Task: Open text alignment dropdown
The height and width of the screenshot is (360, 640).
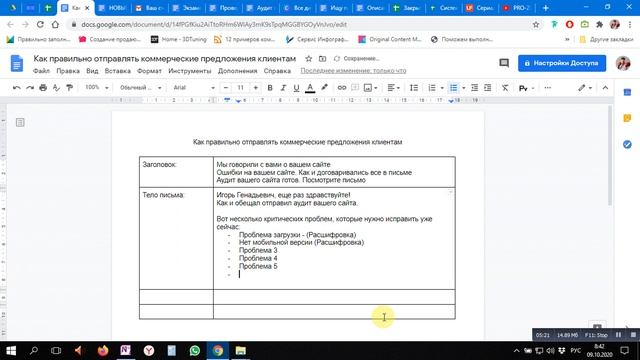Action: point(393,88)
